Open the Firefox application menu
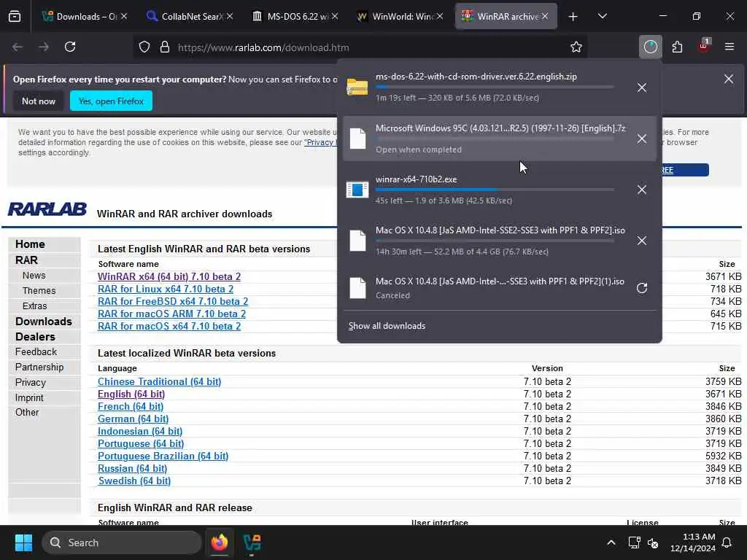 (x=729, y=47)
